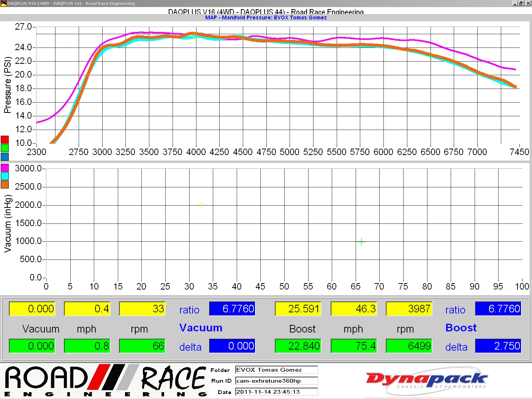Screen dimensions: 532x399
Task: Click the yellow Vacuum value field 0.000
Action: point(32,309)
